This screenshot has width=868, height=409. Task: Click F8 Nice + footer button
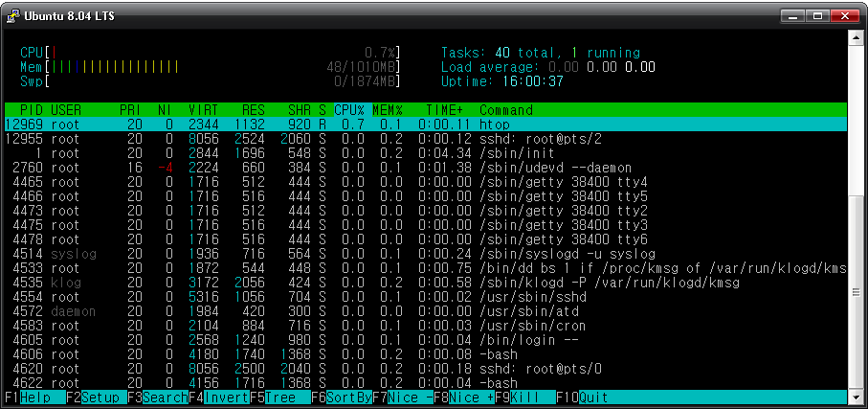point(464,398)
